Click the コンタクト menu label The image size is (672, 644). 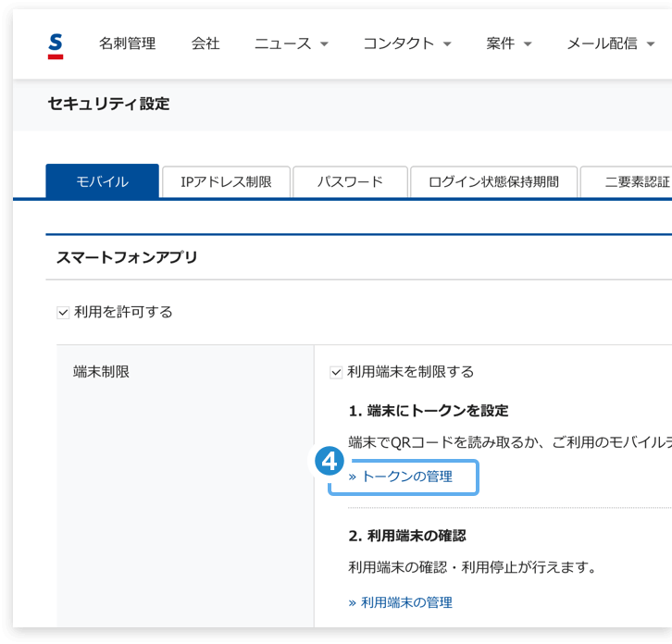[399, 43]
